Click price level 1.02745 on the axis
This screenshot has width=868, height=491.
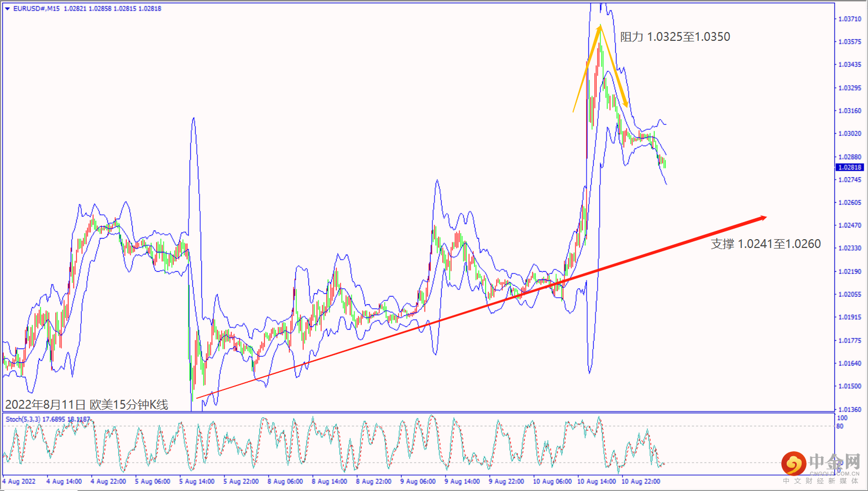[850, 180]
